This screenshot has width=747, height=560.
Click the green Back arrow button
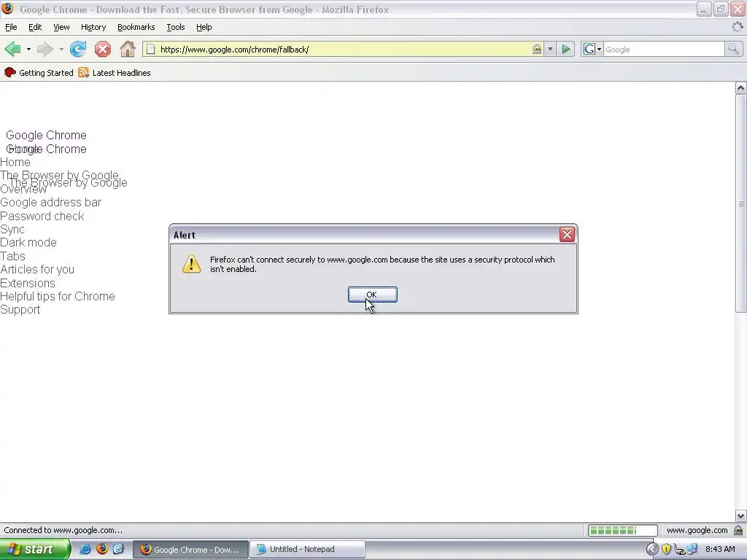pyautogui.click(x=13, y=49)
